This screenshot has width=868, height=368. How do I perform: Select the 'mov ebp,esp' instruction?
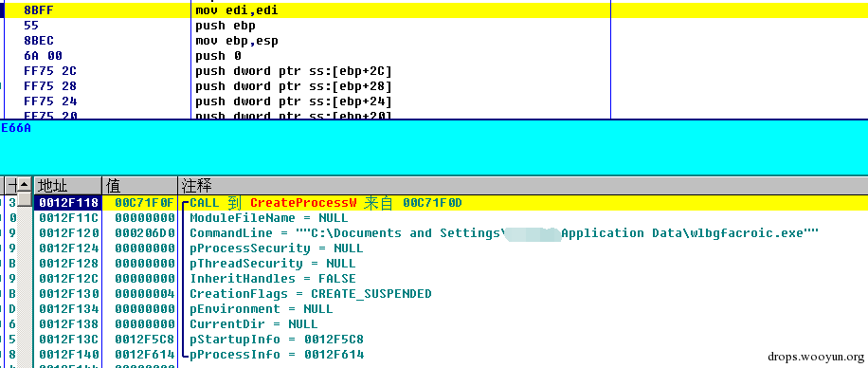pyautogui.click(x=237, y=41)
